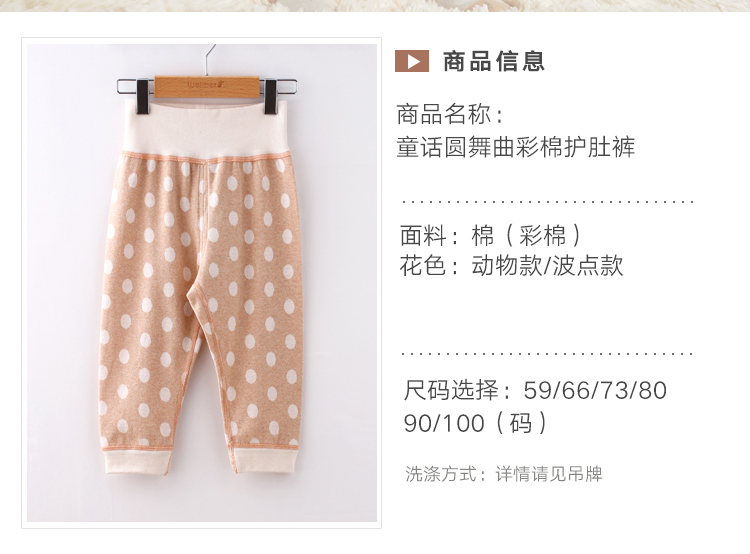This screenshot has width=750, height=554.
Task: Click the 花色: 动物款/波点款 line
Action: (511, 265)
